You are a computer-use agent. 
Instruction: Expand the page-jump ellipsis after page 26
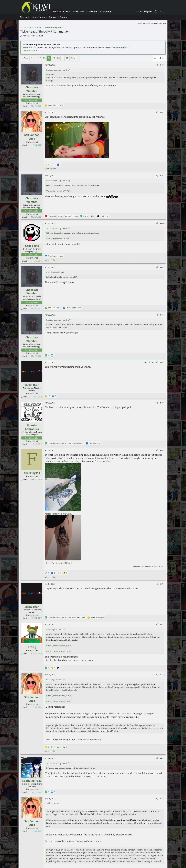63,58
